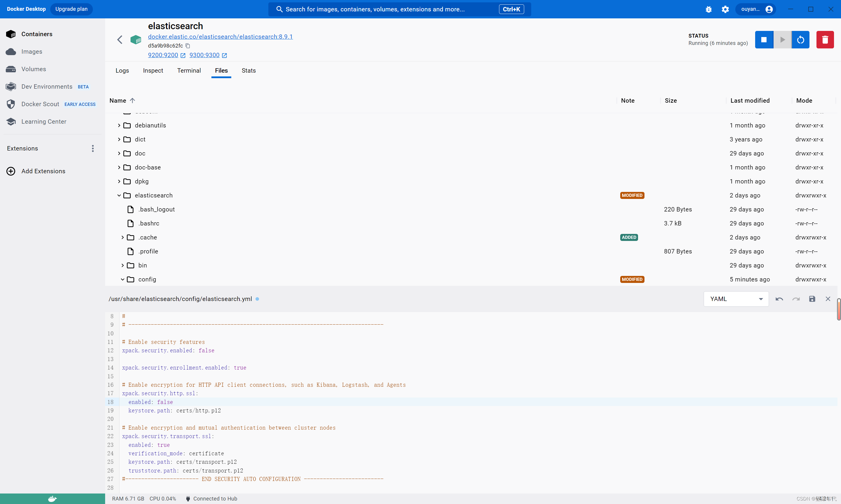Image resolution: width=841 pixels, height=504 pixels.
Task: Copy the container ID d5a9b98c62fc
Action: click(188, 45)
